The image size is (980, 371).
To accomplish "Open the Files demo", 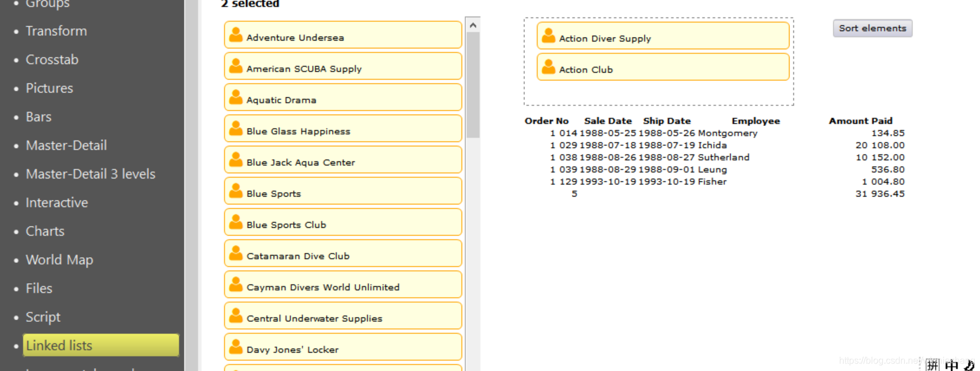I will 39,288.
